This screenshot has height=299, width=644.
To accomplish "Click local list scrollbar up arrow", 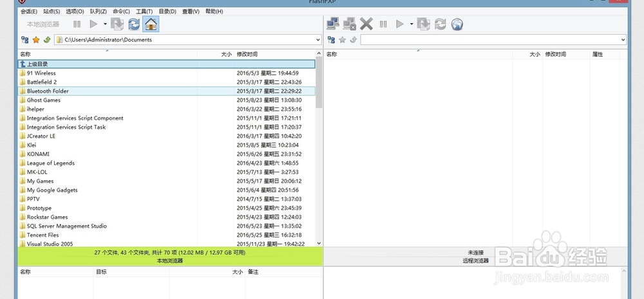I will point(319,54).
